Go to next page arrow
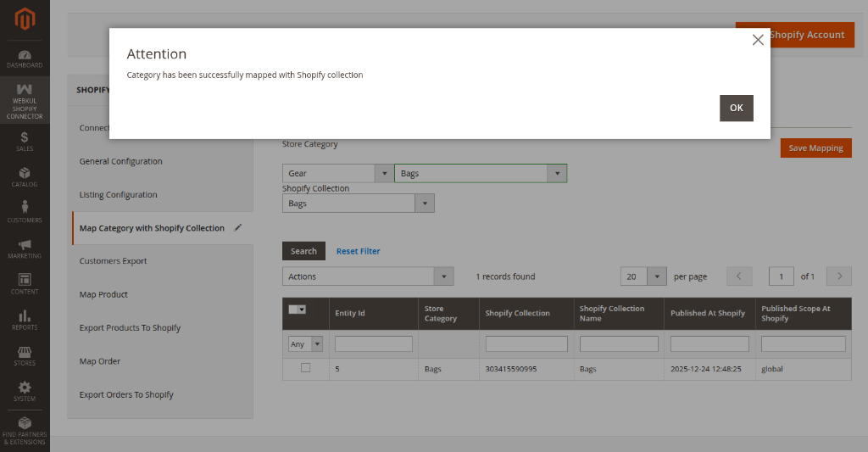868x452 pixels. 839,276
